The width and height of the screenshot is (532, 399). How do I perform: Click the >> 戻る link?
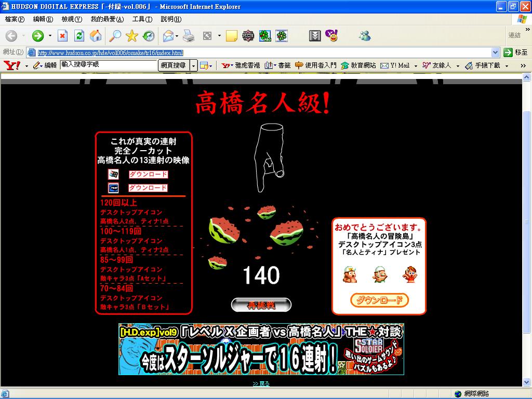pyautogui.click(x=261, y=383)
